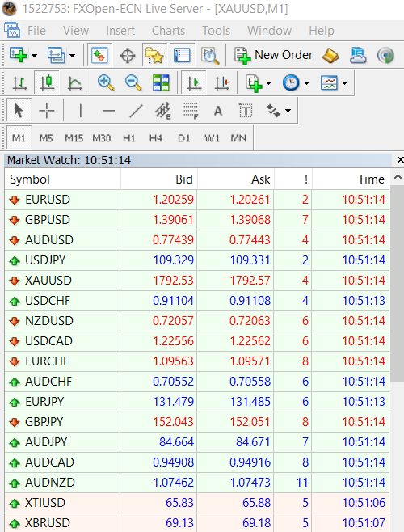The image size is (404, 532).
Task: Toggle Candlesticks chart mode
Action: click(x=47, y=82)
